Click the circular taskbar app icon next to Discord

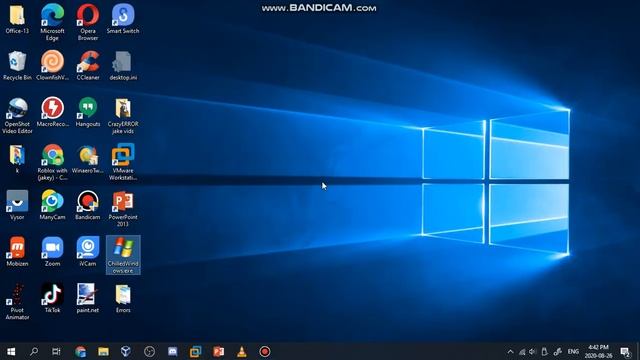tap(149, 351)
